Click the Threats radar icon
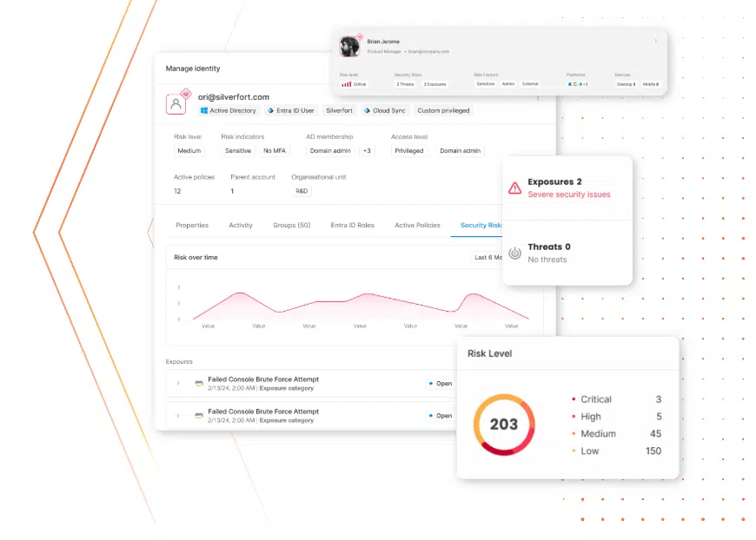Image resolution: width=756 pixels, height=540 pixels. [x=514, y=253]
